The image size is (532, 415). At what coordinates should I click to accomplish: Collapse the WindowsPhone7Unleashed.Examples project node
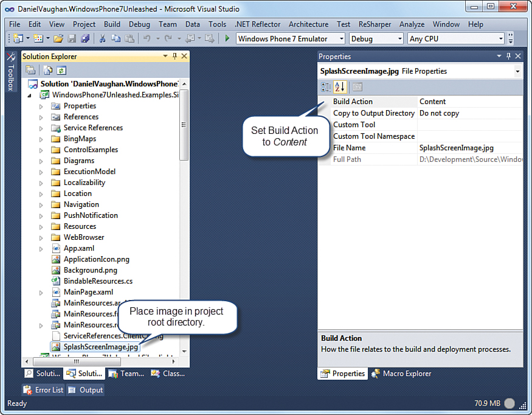[x=30, y=96]
